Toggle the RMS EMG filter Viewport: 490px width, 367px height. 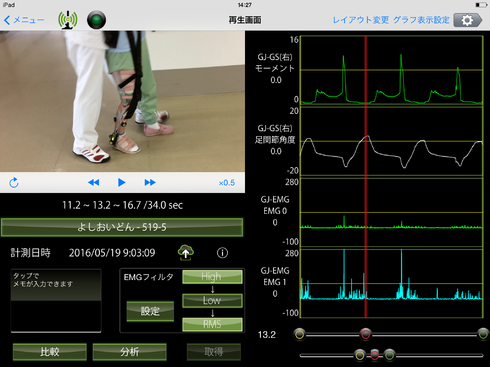click(x=212, y=324)
